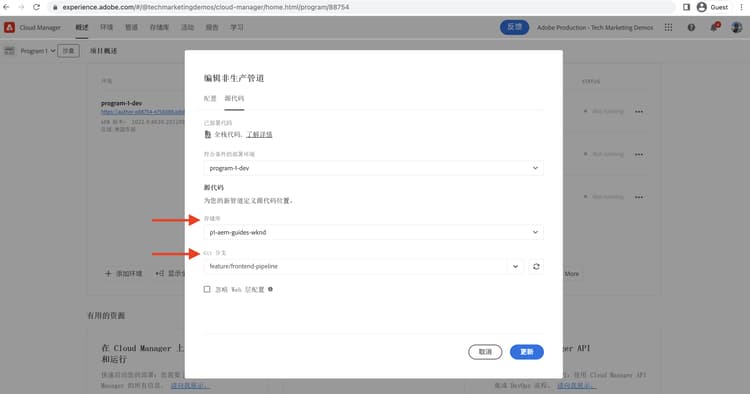Go back in the browser

click(x=6, y=7)
